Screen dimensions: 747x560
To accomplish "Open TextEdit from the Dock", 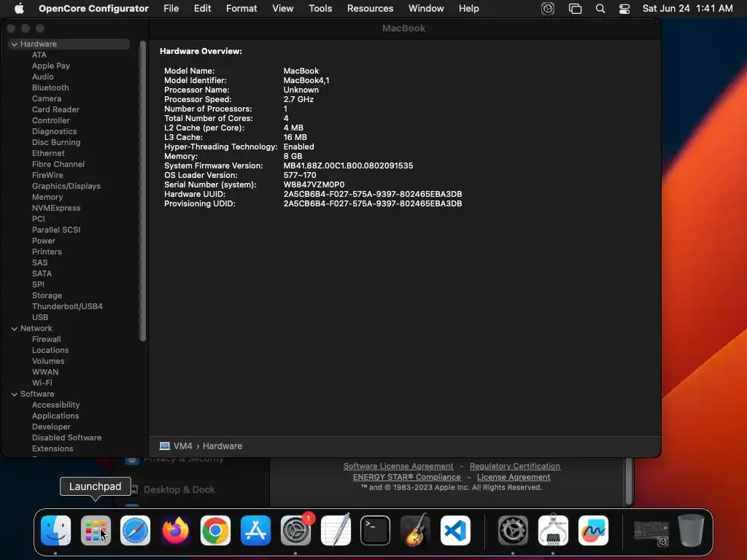I will (336, 530).
